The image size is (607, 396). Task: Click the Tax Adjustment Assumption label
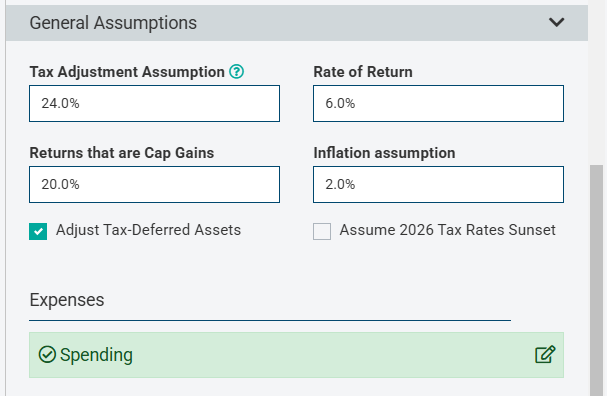coord(127,72)
